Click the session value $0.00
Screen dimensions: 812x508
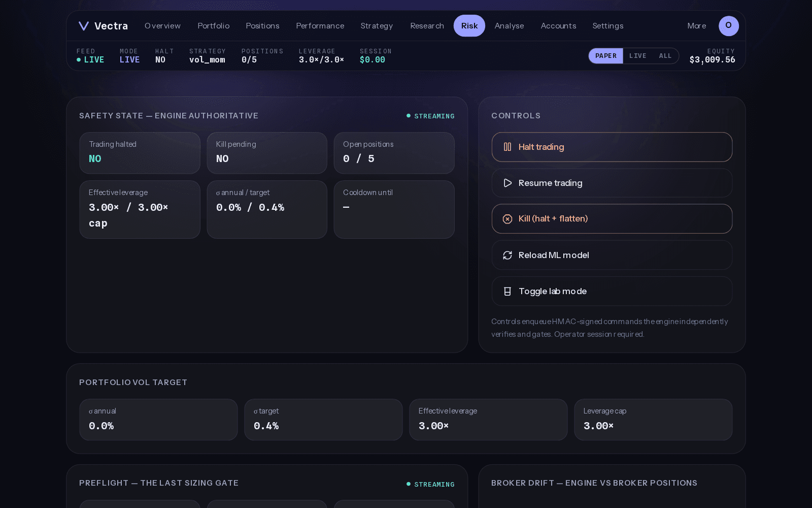(x=373, y=60)
